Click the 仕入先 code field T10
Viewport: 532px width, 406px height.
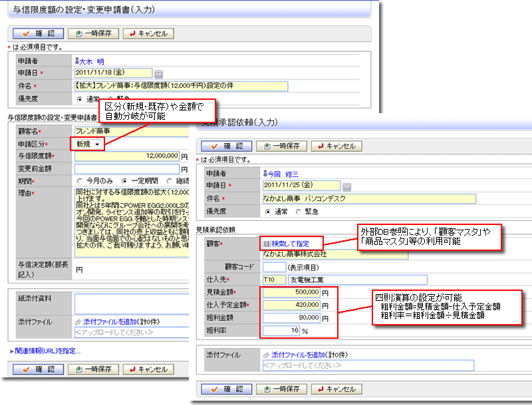point(274,280)
